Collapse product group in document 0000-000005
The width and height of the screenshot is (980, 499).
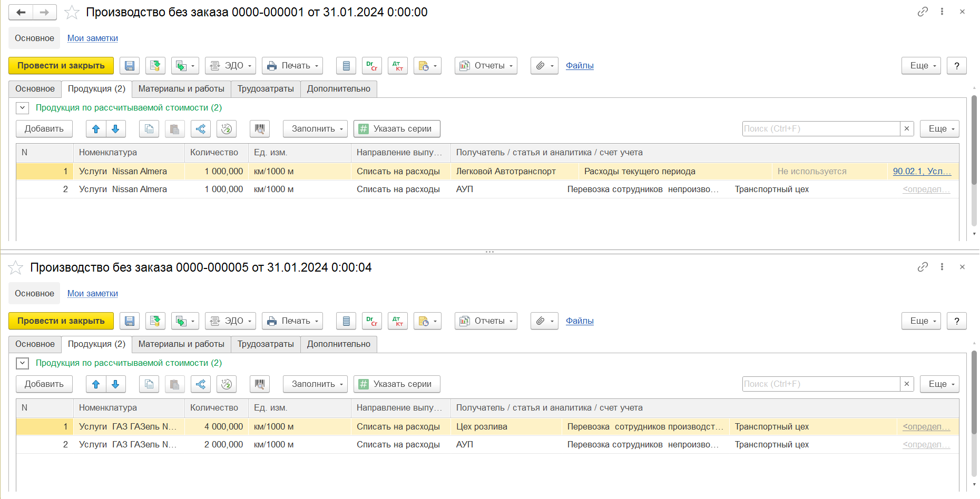[23, 363]
